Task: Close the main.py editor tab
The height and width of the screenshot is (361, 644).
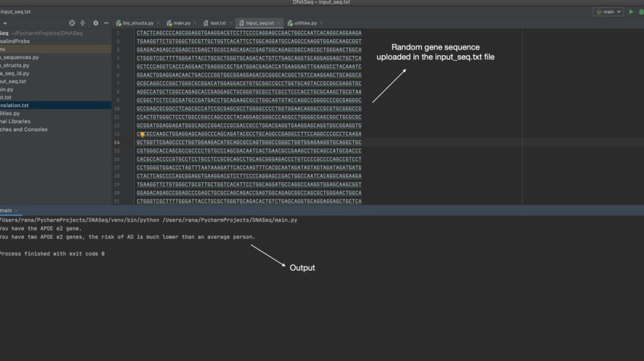Action: (195, 23)
